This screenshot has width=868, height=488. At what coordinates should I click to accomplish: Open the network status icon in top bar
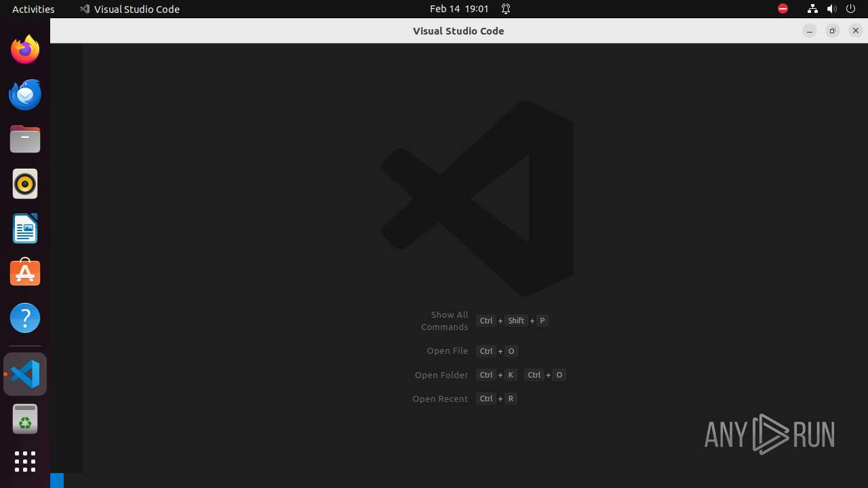[812, 9]
